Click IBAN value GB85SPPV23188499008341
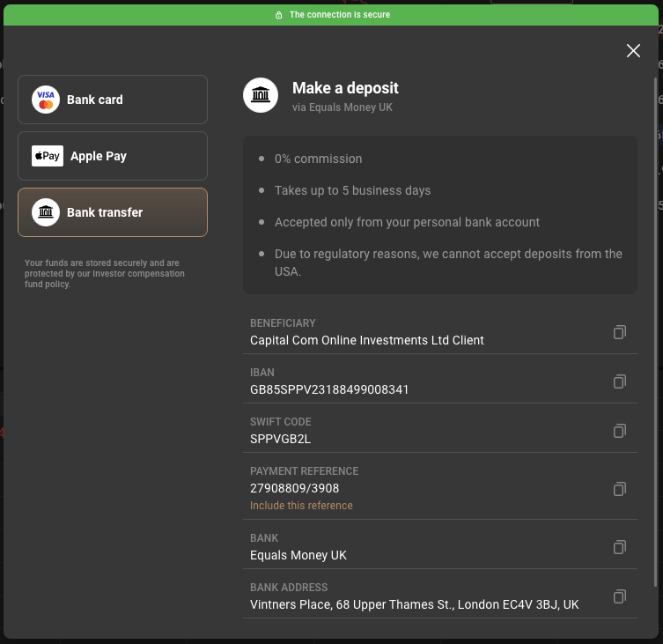663x644 pixels. pos(329,389)
